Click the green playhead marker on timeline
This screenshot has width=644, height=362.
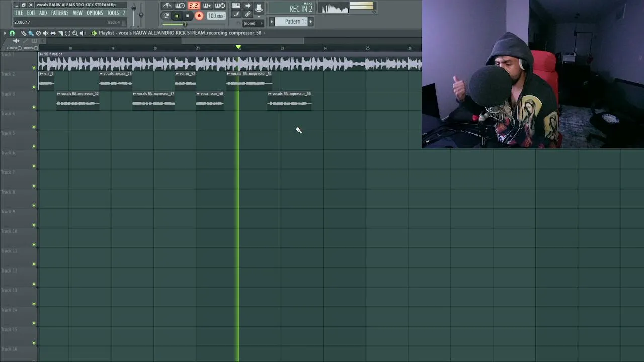[x=238, y=47]
